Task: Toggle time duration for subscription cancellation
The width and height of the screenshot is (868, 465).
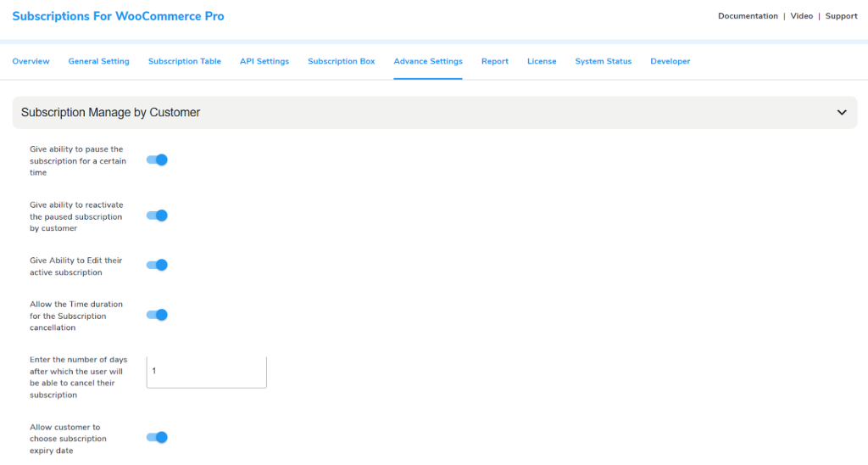Action: point(157,315)
